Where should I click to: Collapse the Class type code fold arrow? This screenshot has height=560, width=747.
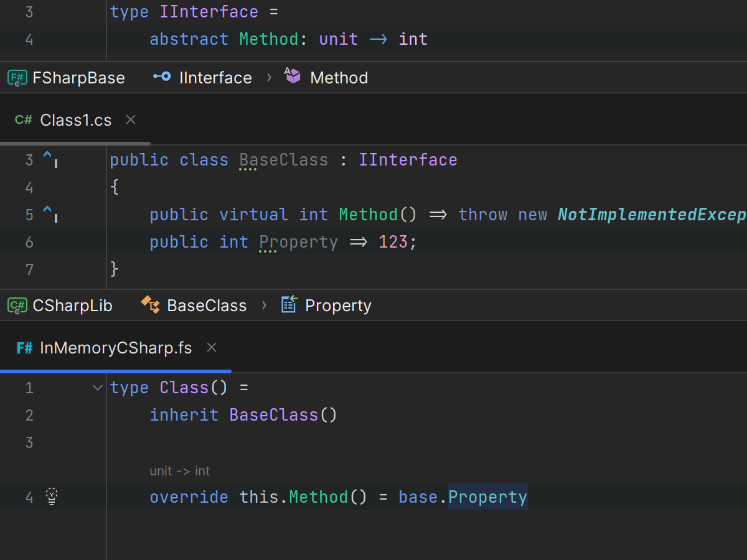(x=97, y=388)
